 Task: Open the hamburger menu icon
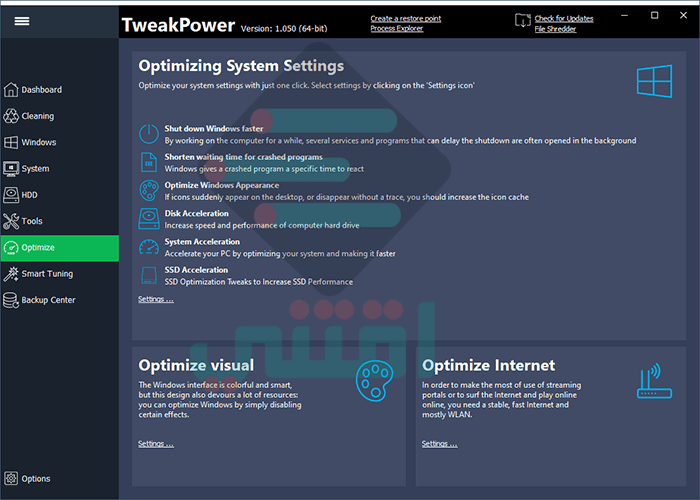click(x=21, y=21)
